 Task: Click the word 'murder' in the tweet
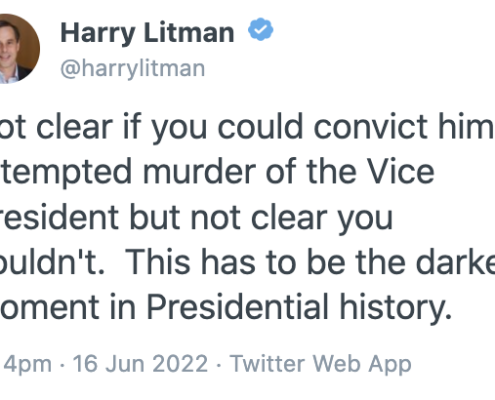coord(200,171)
